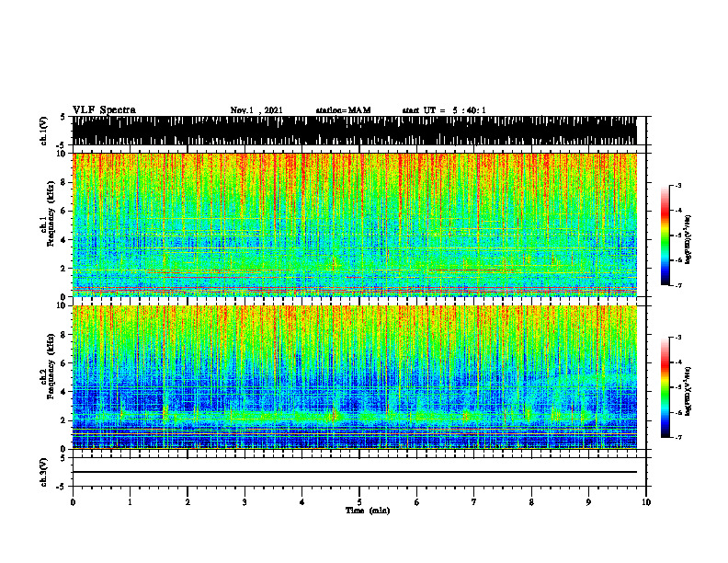Click time axis end label "10"
The image size is (728, 563).
(646, 502)
